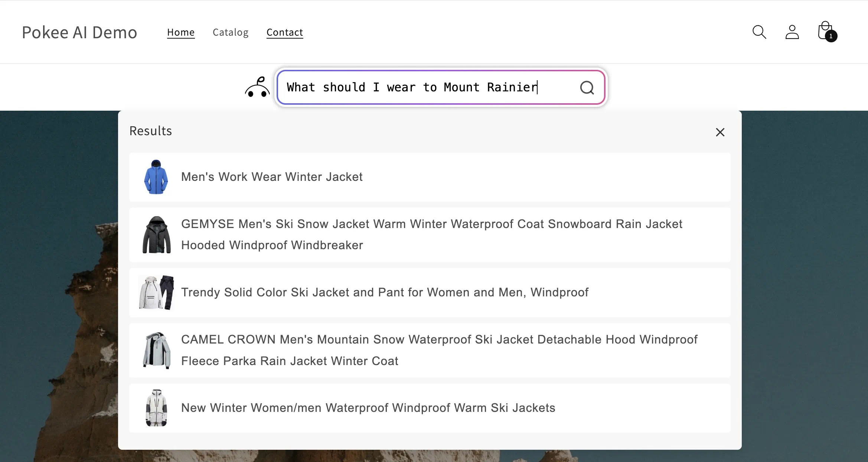868x462 pixels.
Task: Click the blue winter jacket thumbnail
Action: click(x=156, y=177)
